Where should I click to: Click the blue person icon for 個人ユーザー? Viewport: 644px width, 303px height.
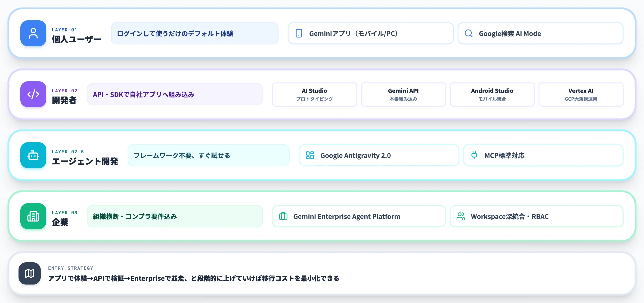click(x=33, y=33)
